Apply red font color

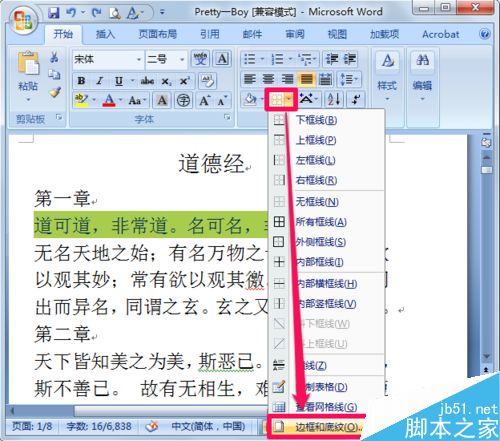109,100
